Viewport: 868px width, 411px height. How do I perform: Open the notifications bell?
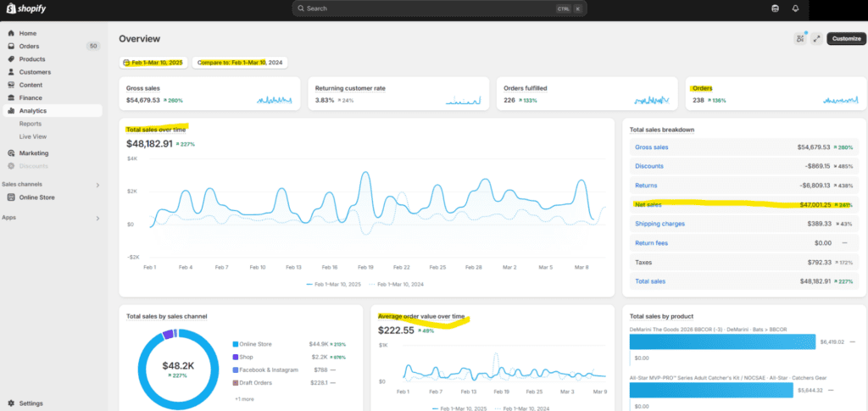pos(795,8)
